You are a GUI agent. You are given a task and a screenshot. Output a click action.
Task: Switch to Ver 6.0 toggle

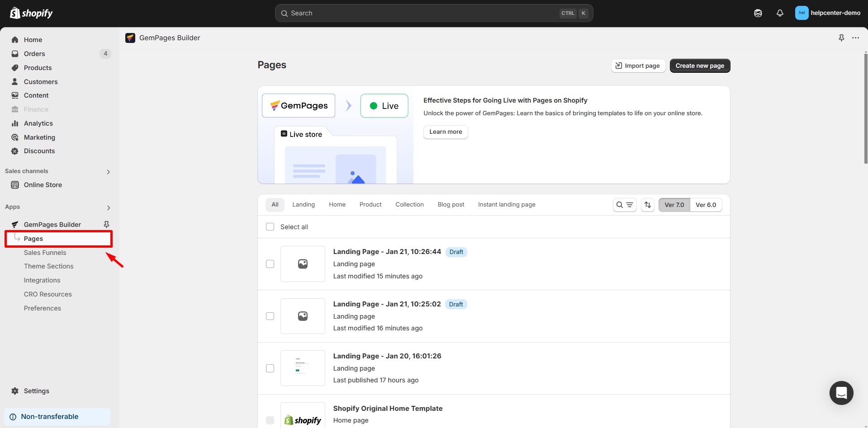tap(706, 205)
